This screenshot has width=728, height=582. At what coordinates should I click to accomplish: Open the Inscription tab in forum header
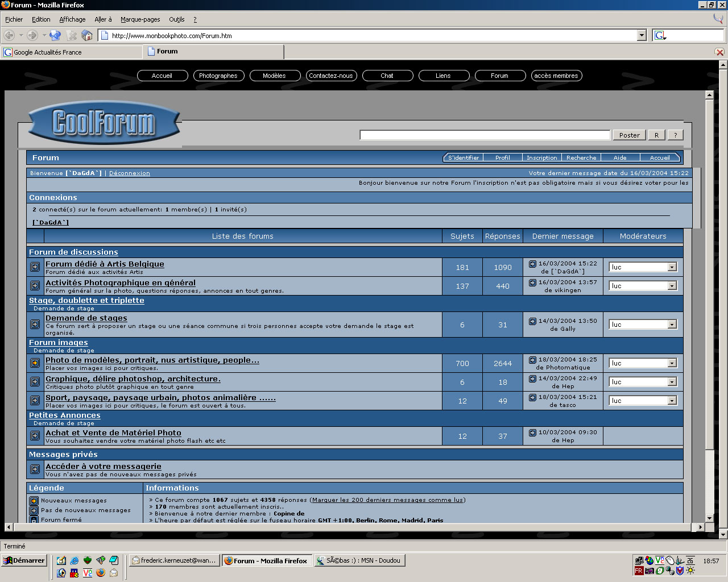pos(541,157)
